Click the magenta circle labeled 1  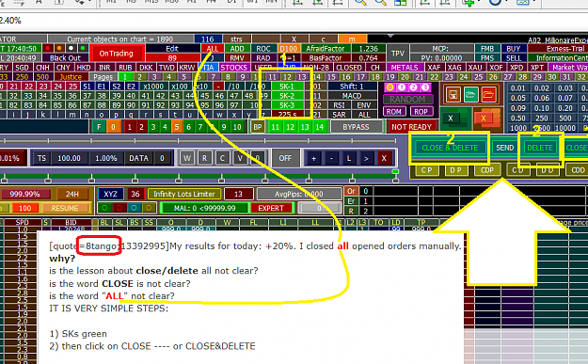tap(402, 87)
